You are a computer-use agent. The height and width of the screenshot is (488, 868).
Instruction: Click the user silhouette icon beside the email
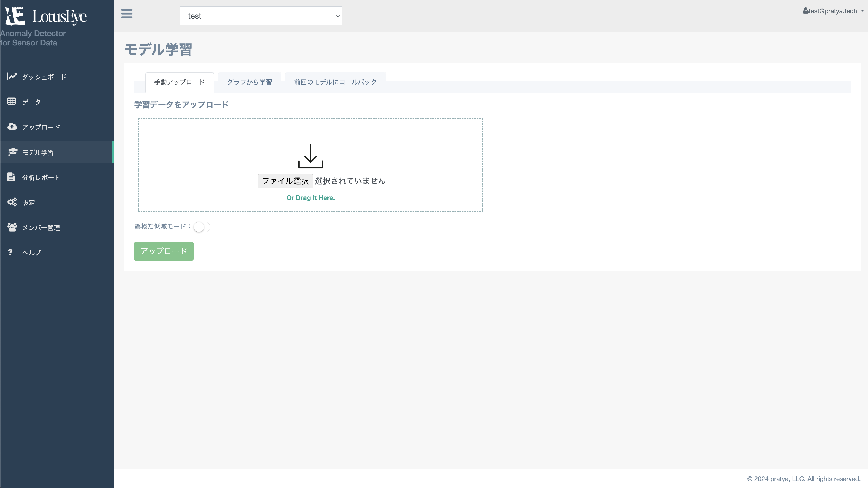(x=805, y=11)
